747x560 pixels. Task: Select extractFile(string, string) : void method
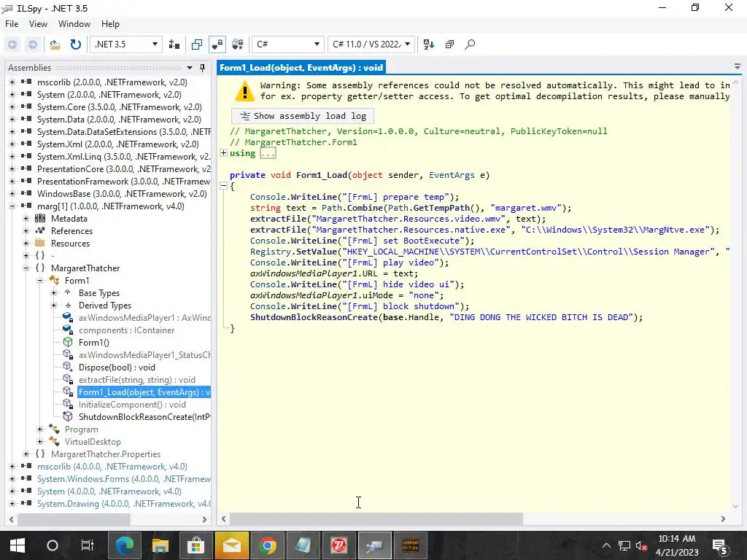pyautogui.click(x=136, y=379)
